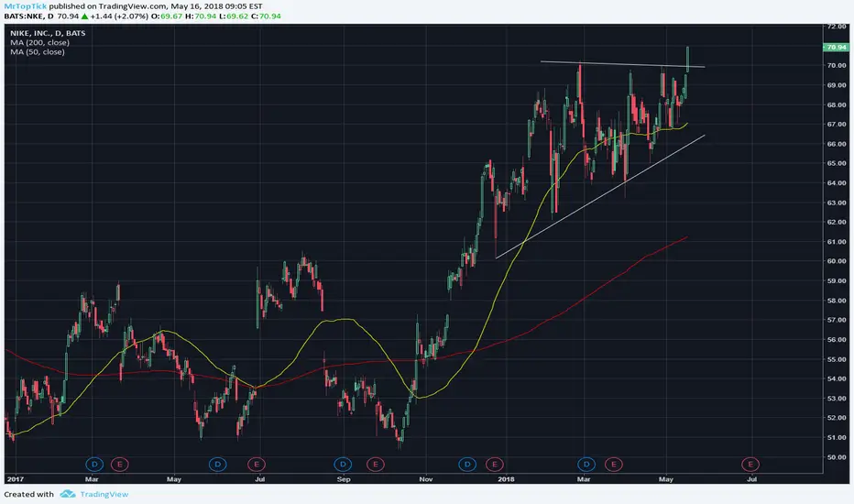
Task: Click the earnings E marker just before the 2018 label
Action: [x=494, y=465]
